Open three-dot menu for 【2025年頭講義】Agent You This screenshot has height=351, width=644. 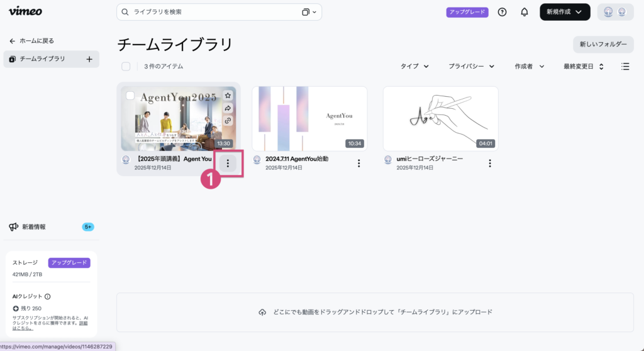tap(228, 164)
